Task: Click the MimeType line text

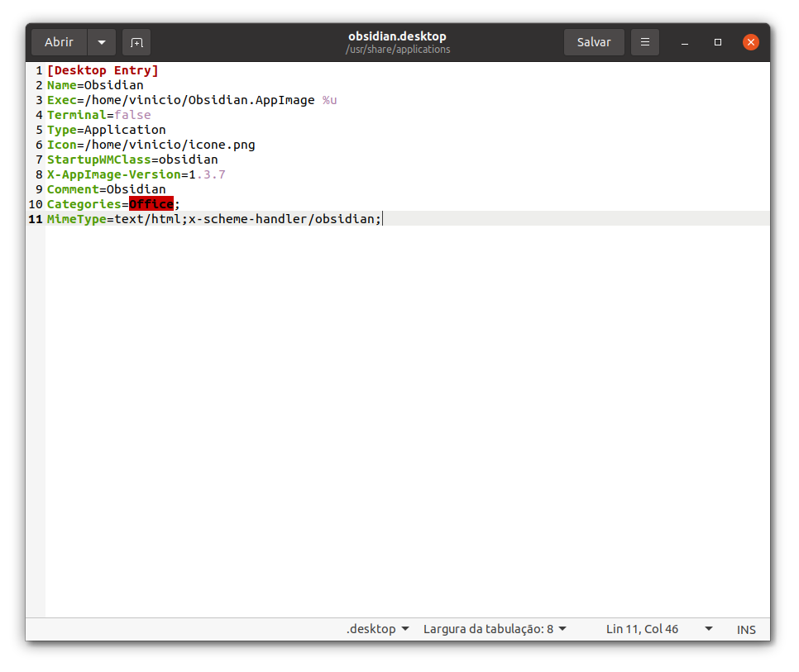Action: coord(214,219)
